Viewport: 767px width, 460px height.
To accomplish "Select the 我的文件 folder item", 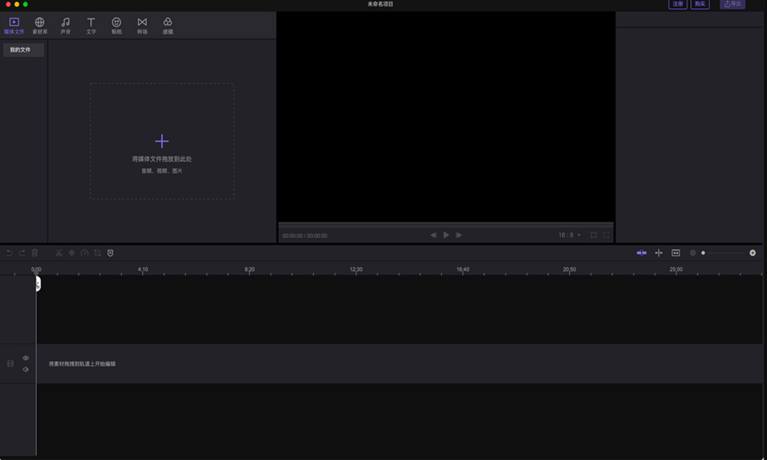I will pyautogui.click(x=22, y=49).
